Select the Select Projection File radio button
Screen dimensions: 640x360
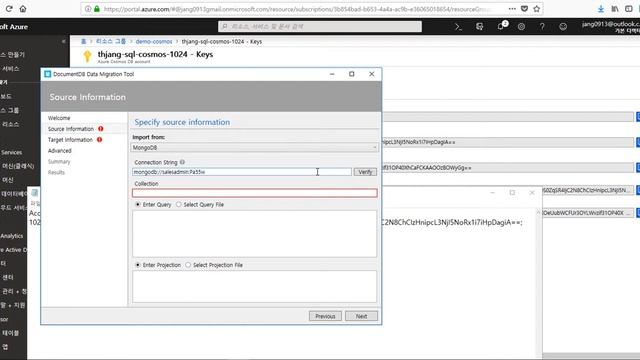(x=188, y=265)
